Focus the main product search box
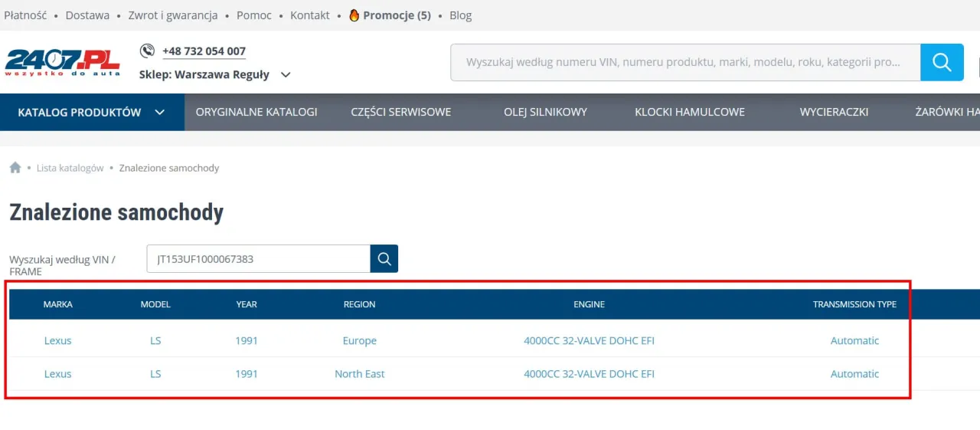 click(x=685, y=62)
